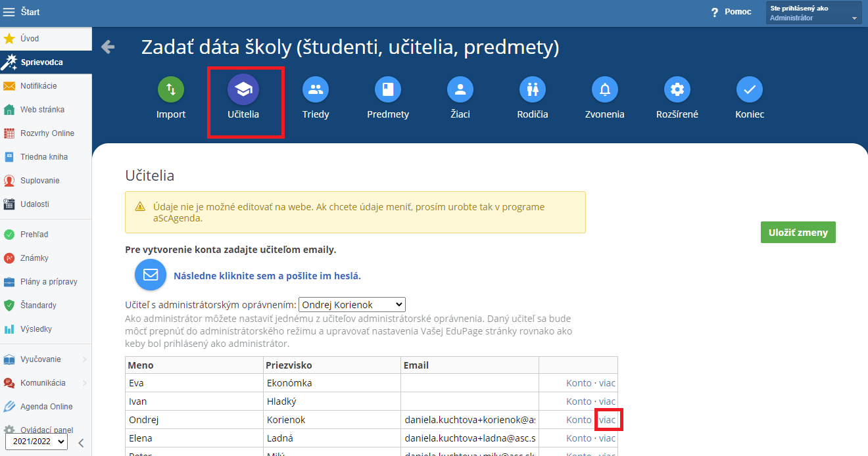Open the Rodičia parents icon
This screenshot has width=868, height=456.
pyautogui.click(x=533, y=89)
